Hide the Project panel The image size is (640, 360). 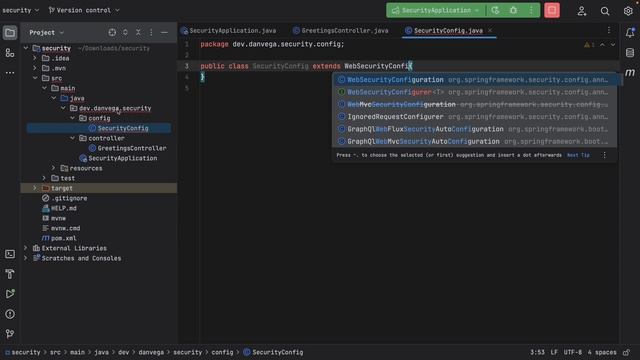[164, 32]
